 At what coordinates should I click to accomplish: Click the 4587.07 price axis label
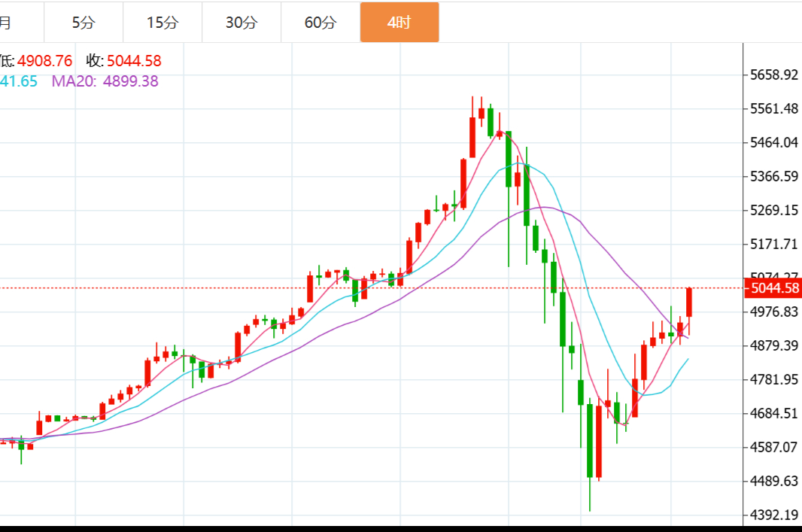point(773,447)
